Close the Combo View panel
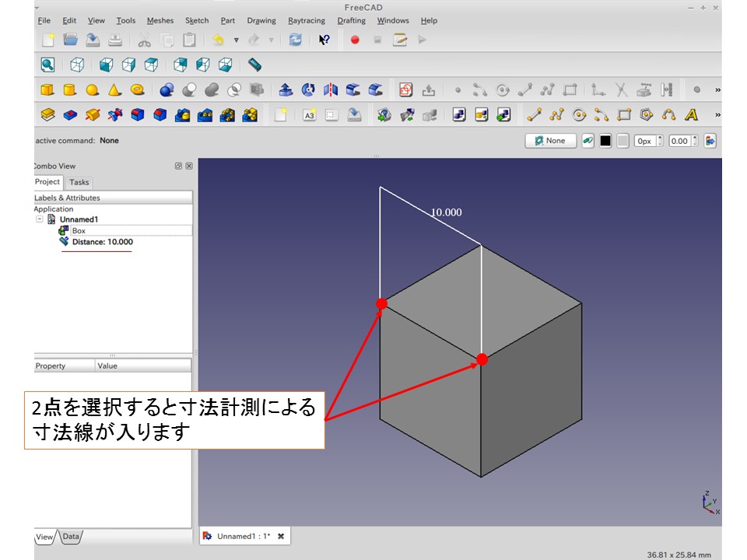 point(188,166)
